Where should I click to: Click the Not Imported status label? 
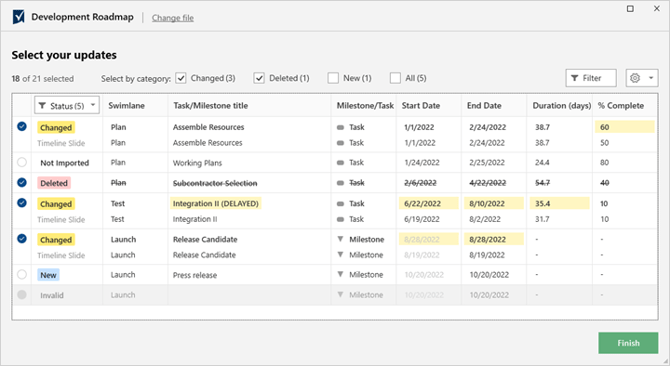click(65, 163)
